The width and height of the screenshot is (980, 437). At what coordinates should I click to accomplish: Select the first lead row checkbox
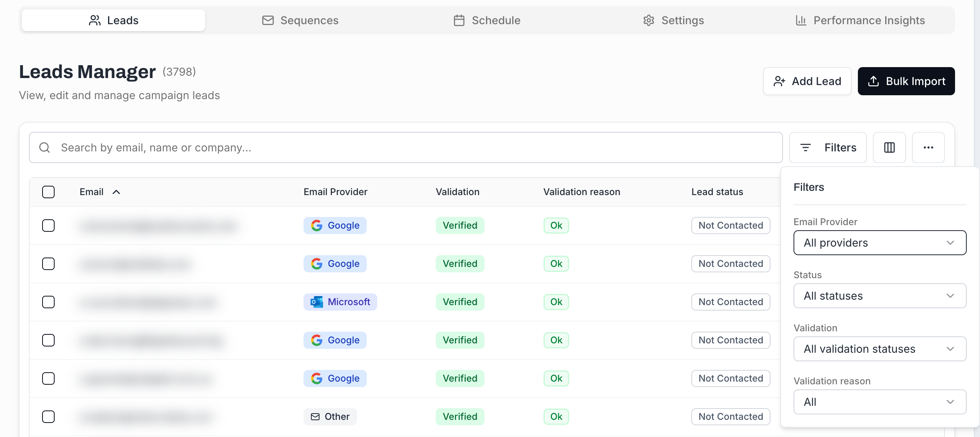pos(48,226)
